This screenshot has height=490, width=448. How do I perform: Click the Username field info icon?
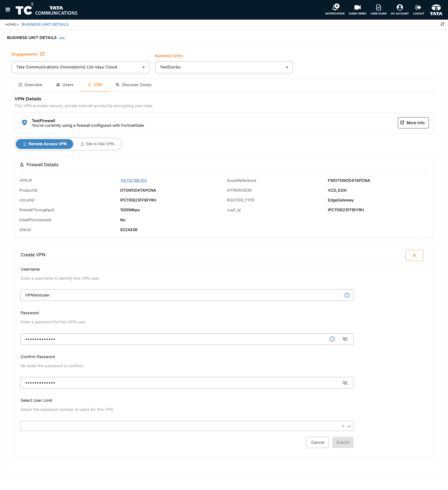click(347, 295)
